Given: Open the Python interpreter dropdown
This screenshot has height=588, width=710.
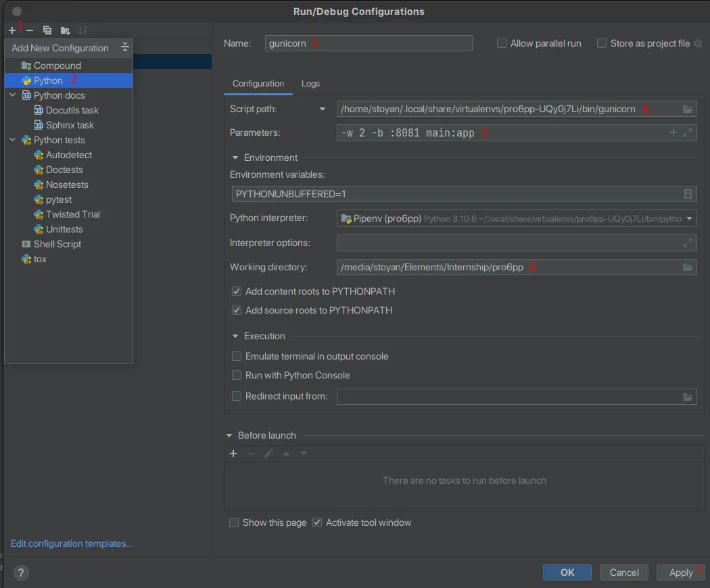Looking at the screenshot, I should tap(689, 218).
